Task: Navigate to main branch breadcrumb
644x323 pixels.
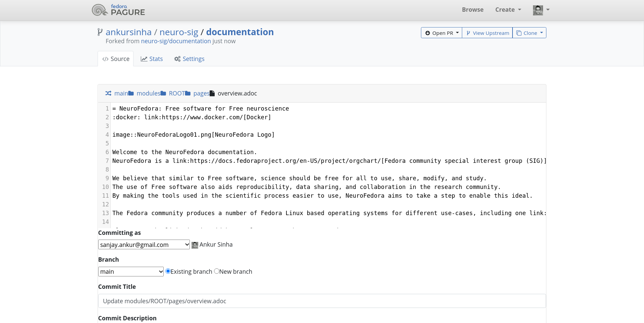Action: click(x=121, y=93)
